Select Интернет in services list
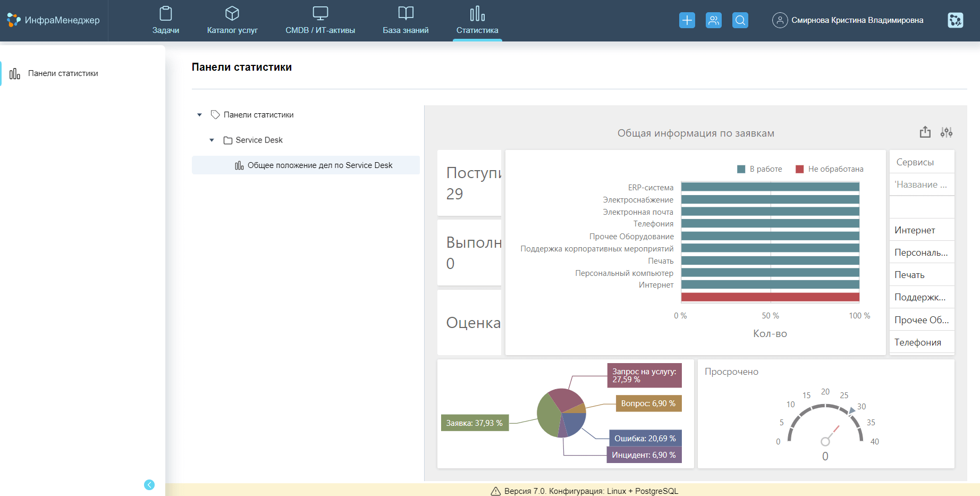 click(922, 230)
